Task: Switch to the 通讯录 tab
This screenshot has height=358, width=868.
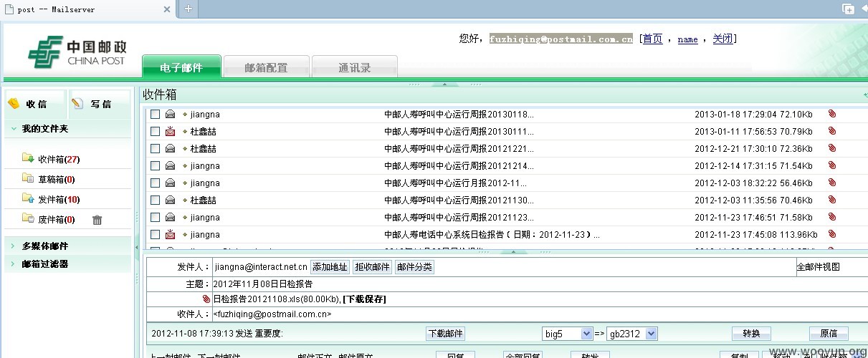Action: pyautogui.click(x=355, y=67)
